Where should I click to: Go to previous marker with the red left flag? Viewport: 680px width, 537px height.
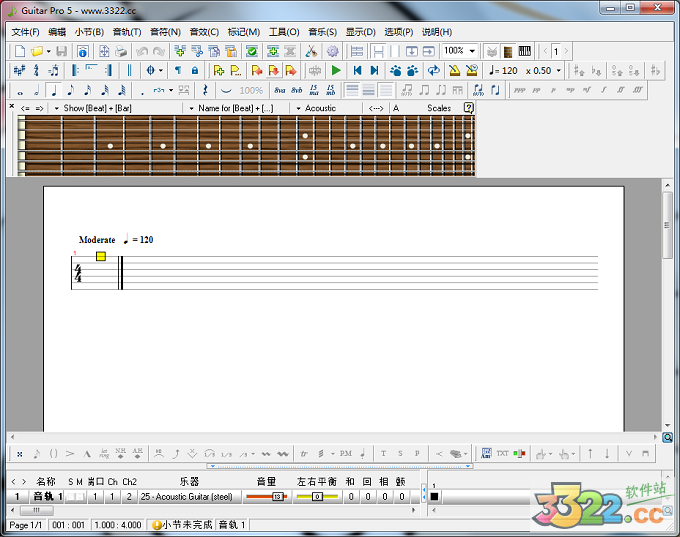coord(257,70)
